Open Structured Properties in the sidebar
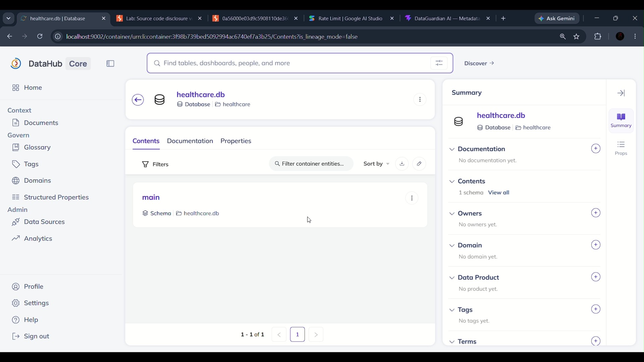 [x=50, y=197]
